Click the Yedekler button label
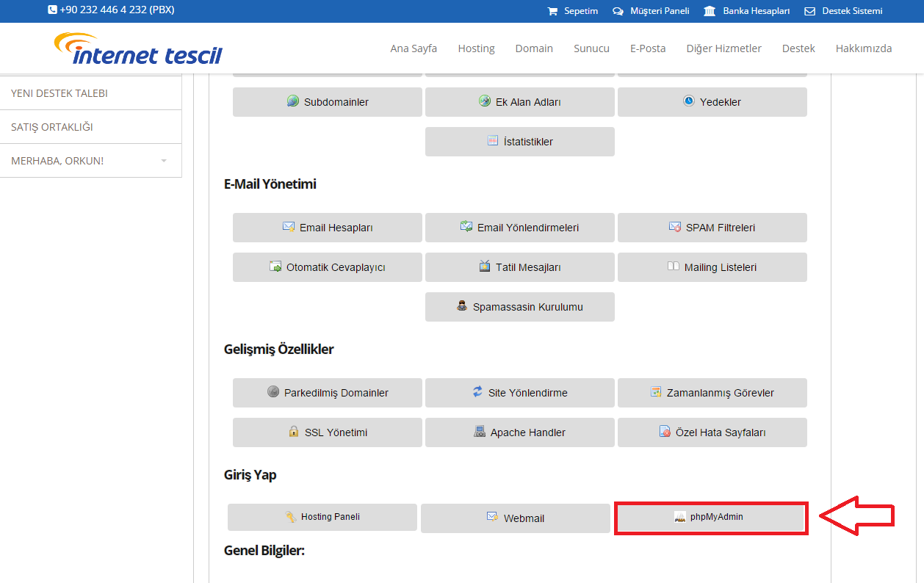The image size is (924, 583). click(x=721, y=102)
